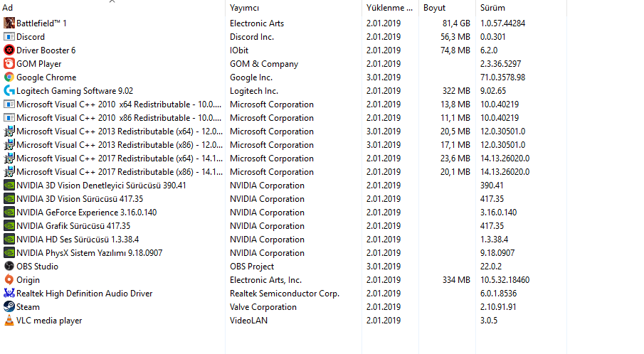Viewport: 644px width, 354px height.
Task: Select the Origin entry name
Action: click(28, 280)
